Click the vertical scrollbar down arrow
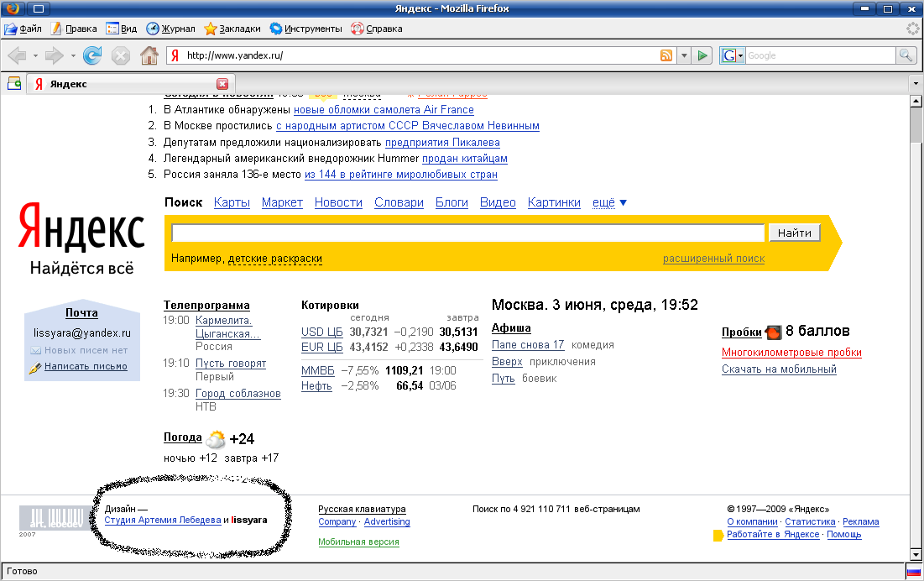The height and width of the screenshot is (581, 924). tap(916, 554)
